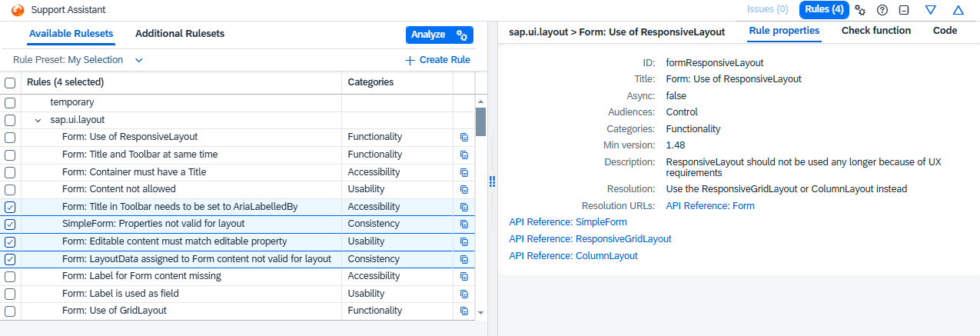Click copy icon for 'Form: Title and Toolbar at same time'
This screenshot has height=336, width=980.
click(463, 155)
